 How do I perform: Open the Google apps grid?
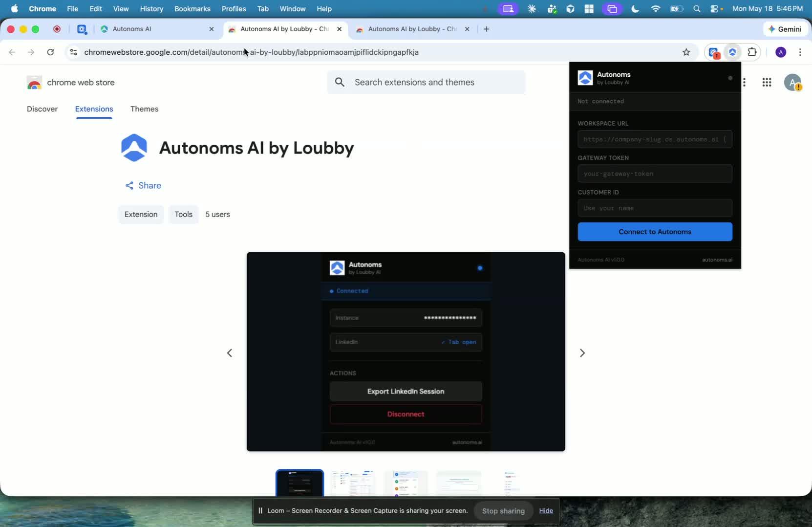click(x=767, y=83)
